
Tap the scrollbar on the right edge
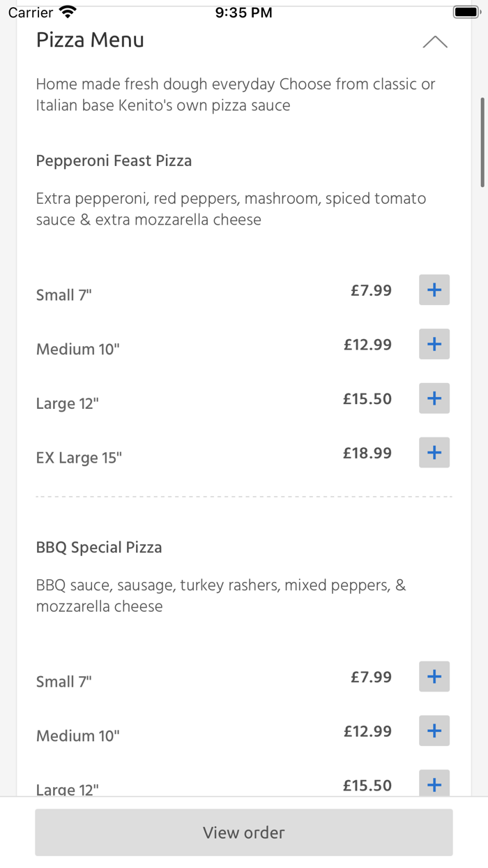tap(483, 140)
